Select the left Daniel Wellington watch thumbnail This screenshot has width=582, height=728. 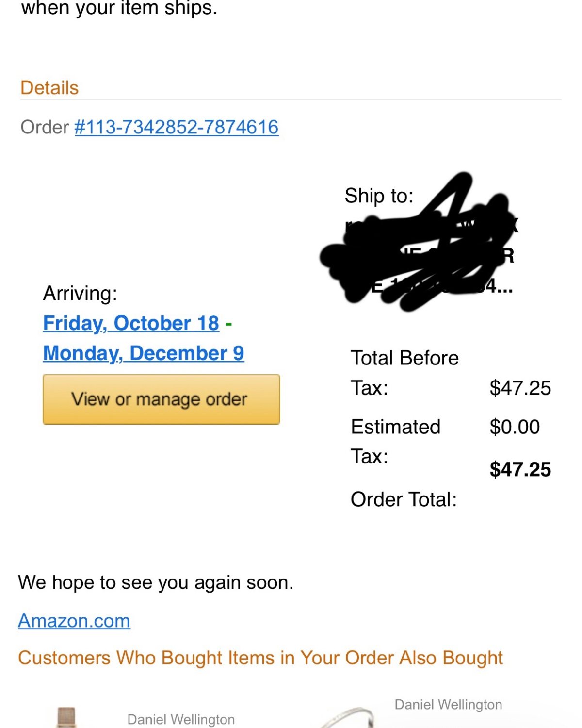[x=66, y=717]
